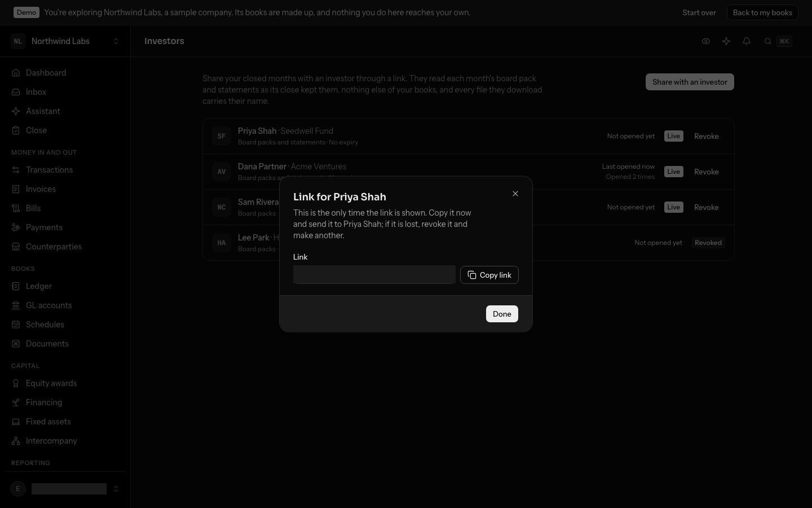
Task: Click Back to my books button
Action: 762,12
